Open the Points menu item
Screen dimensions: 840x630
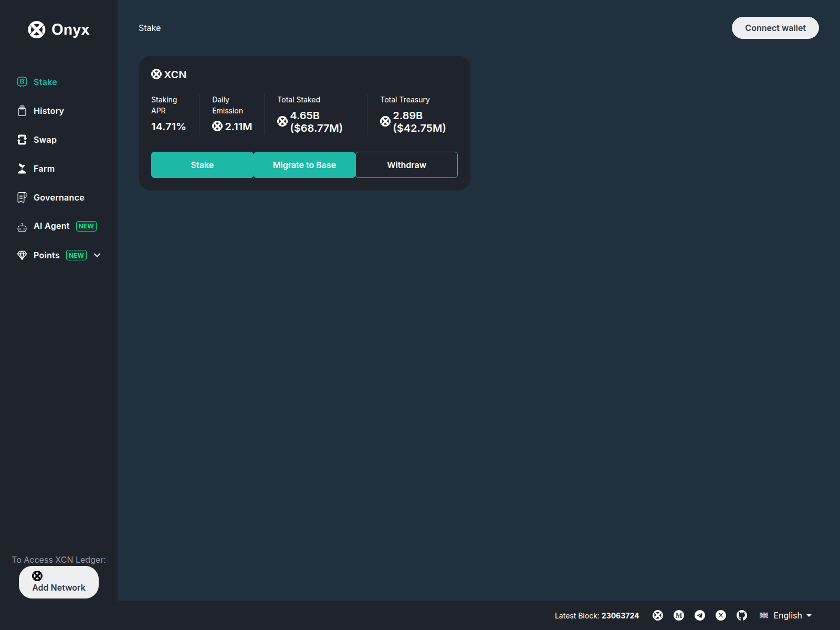pyautogui.click(x=47, y=255)
